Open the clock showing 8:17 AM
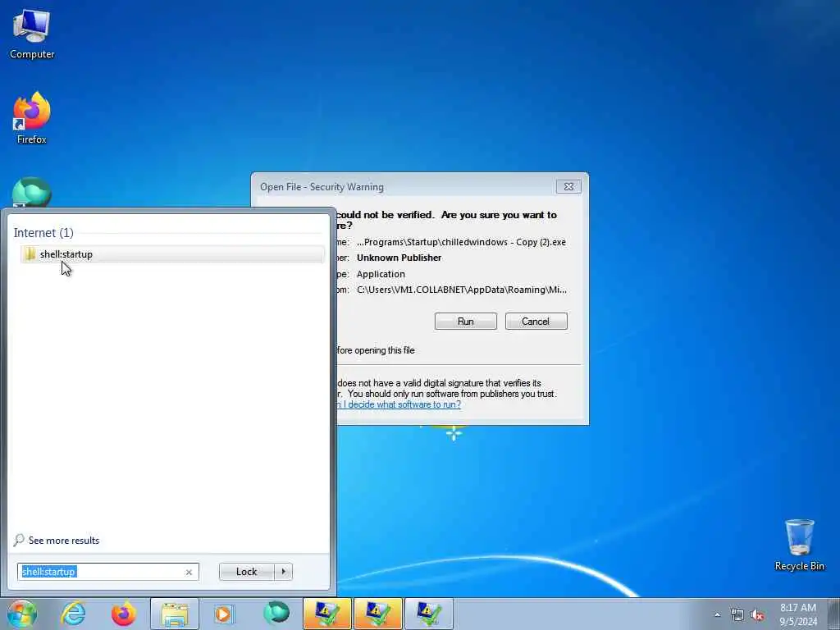Screen dimensions: 840x630 pyautogui.click(x=798, y=614)
